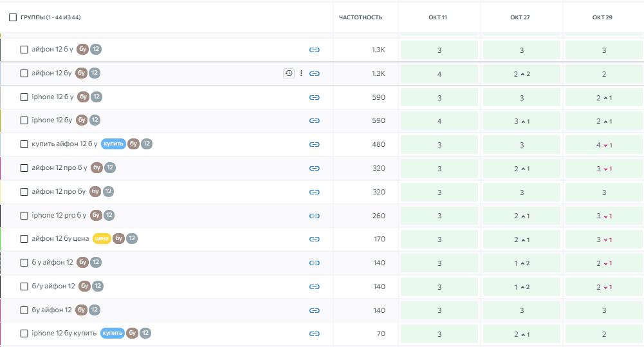This screenshot has width=644, height=347.
Task: Open link icon for купить айфон 12 б у
Action: tap(314, 144)
